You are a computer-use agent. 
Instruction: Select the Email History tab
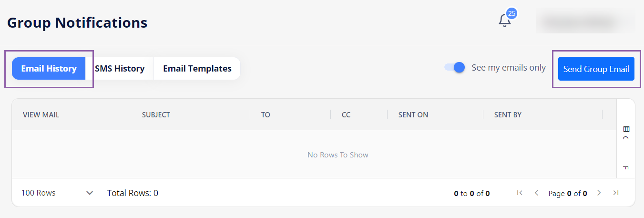[x=49, y=69]
